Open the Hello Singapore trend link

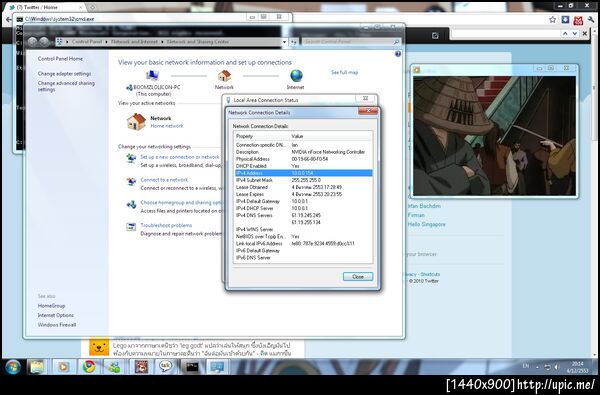[427, 224]
